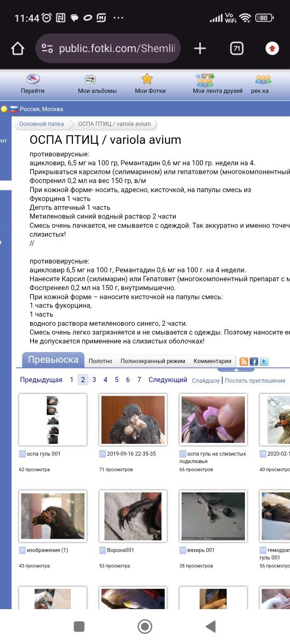Tap the browser home icon
This screenshot has width=290, height=644.
coord(18,49)
